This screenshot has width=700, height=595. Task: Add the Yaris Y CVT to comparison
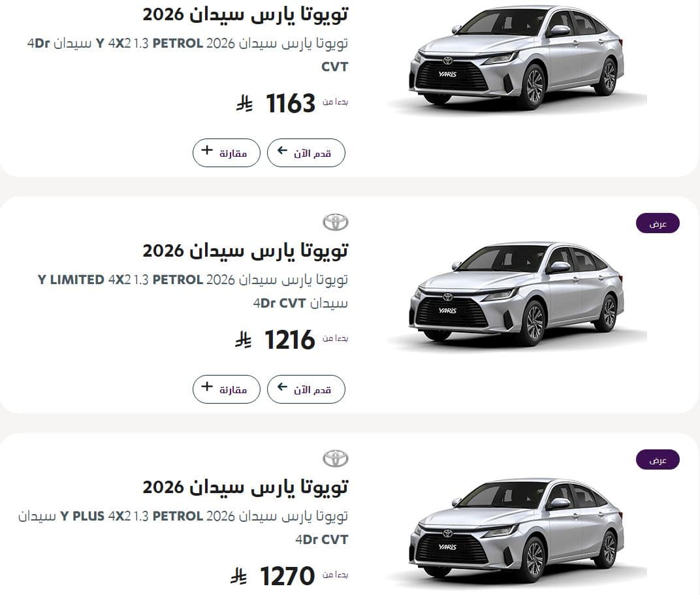tap(227, 153)
